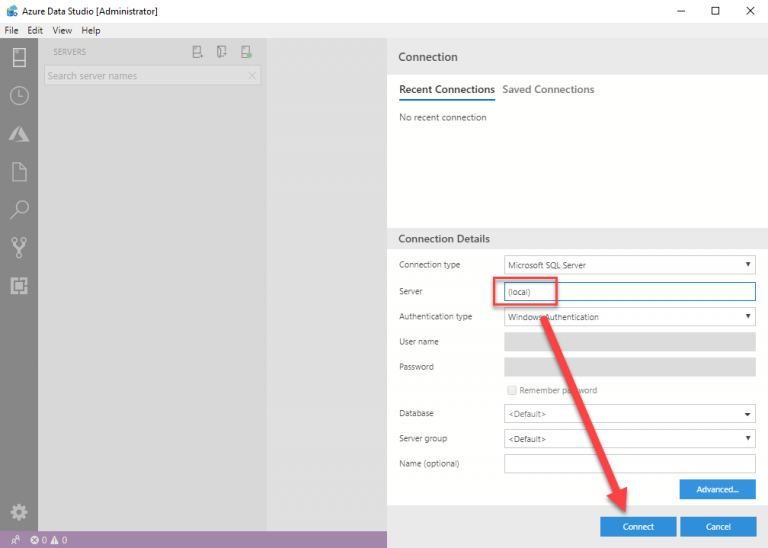Click the errors count in status bar

click(39, 540)
